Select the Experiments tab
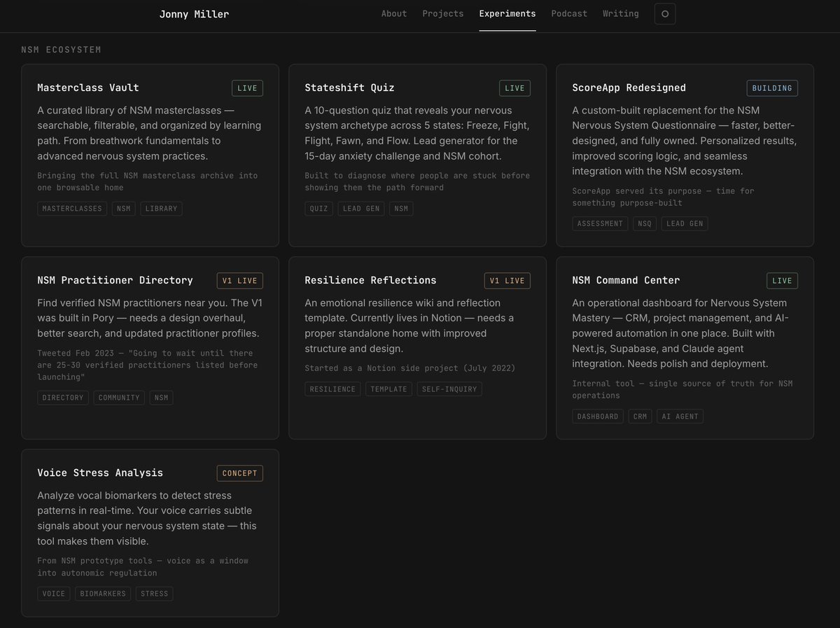This screenshot has width=840, height=628. click(x=507, y=13)
